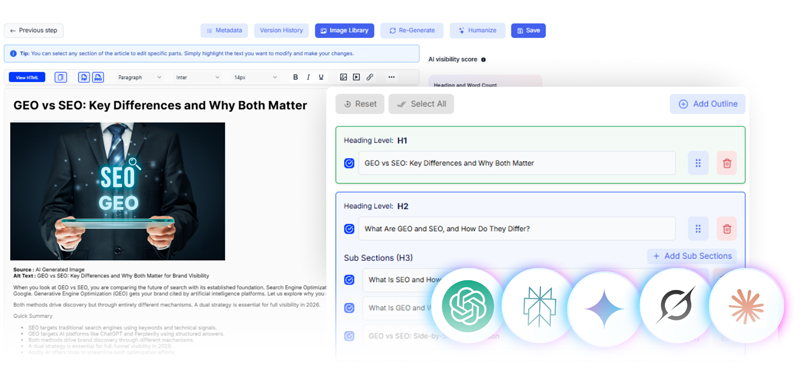The height and width of the screenshot is (373, 800).
Task: Click the H2 row drag handle icon
Action: click(x=698, y=229)
